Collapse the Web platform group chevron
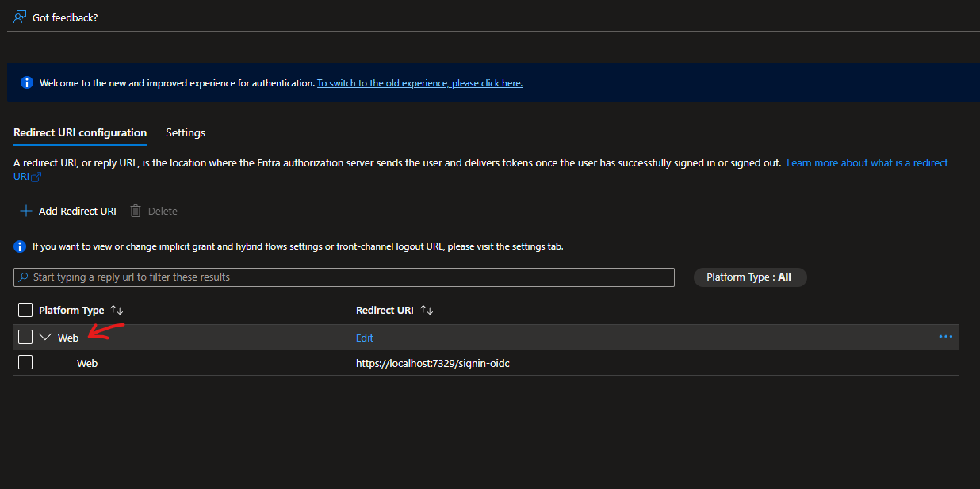 (45, 336)
